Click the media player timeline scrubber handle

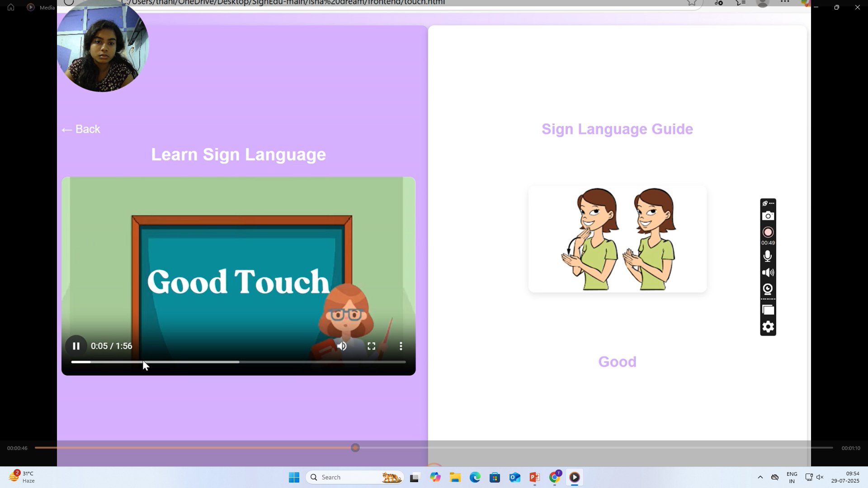355,448
